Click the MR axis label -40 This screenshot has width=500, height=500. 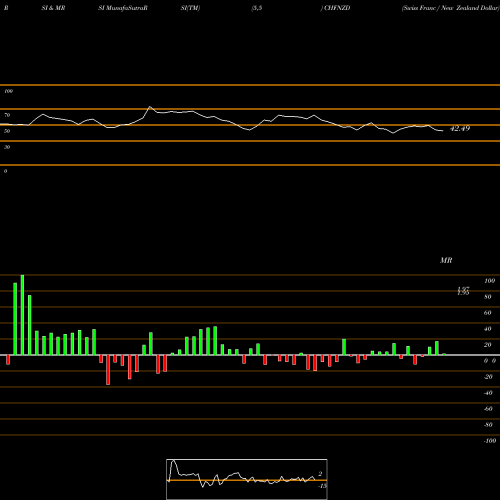(488, 393)
